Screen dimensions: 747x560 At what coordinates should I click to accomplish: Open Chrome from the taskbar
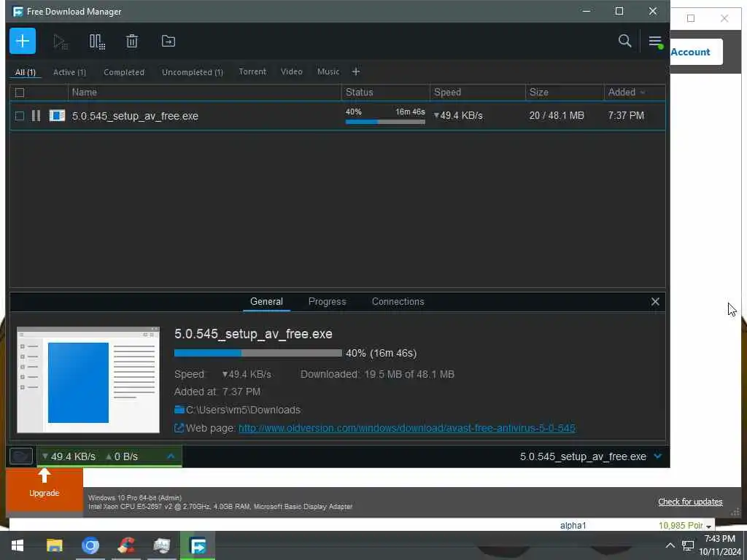[90, 545]
